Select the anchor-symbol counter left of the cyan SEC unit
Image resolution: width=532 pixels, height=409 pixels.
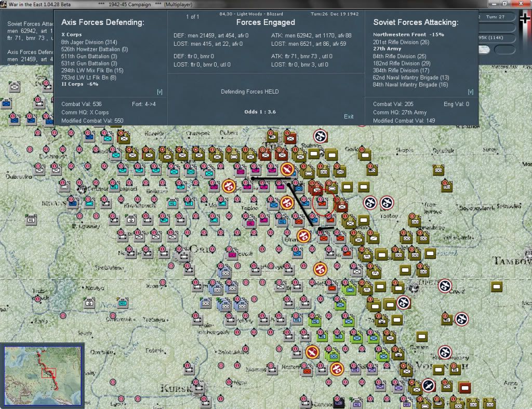click(89, 303)
